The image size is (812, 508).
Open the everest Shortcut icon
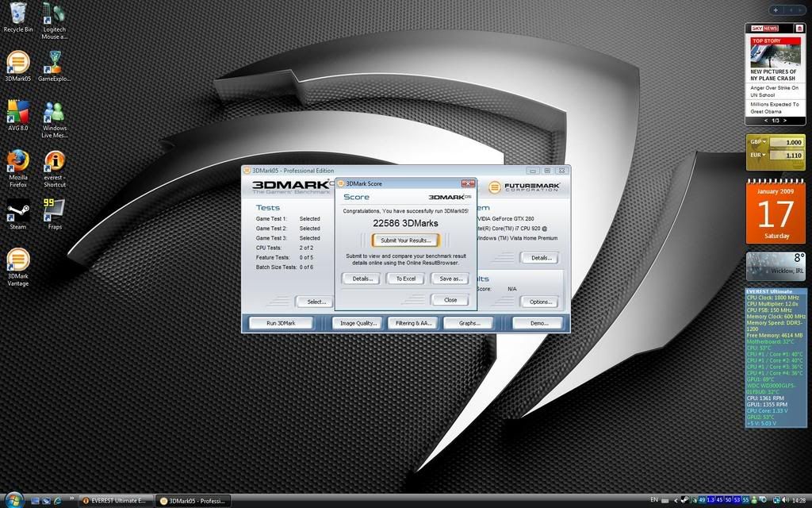[x=55, y=168]
